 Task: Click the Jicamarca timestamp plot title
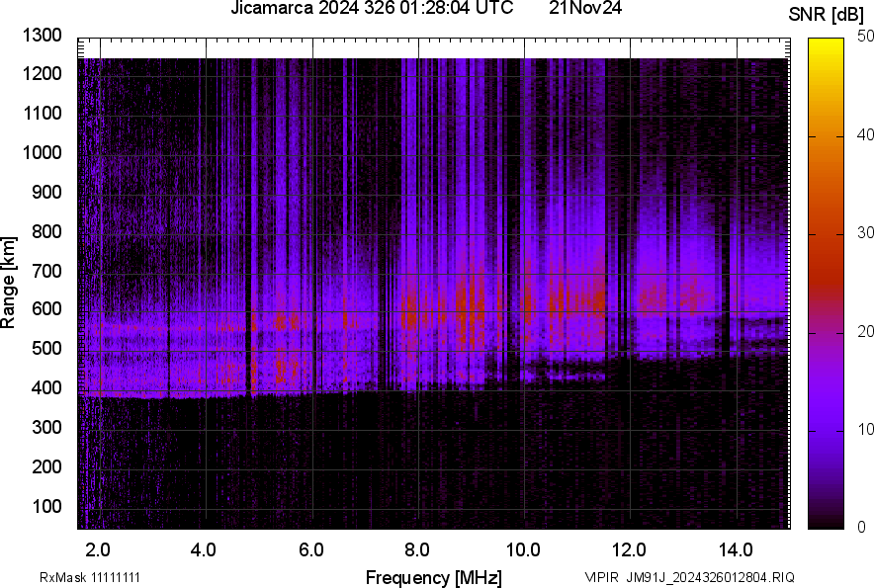[371, 9]
